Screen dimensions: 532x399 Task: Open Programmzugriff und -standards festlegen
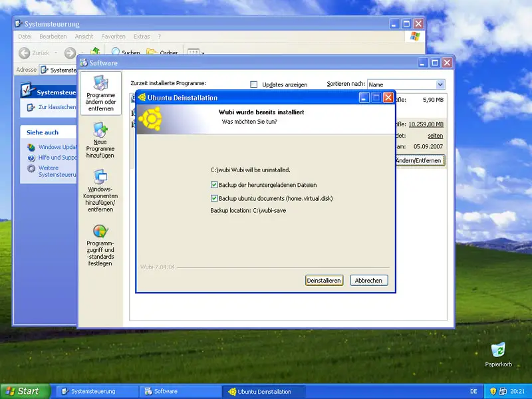tap(100, 245)
